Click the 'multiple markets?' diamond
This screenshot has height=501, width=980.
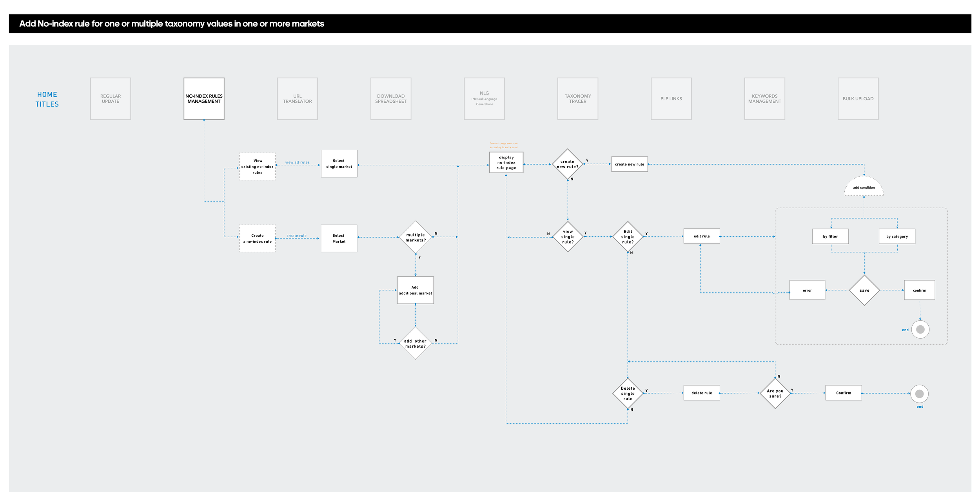[416, 238]
